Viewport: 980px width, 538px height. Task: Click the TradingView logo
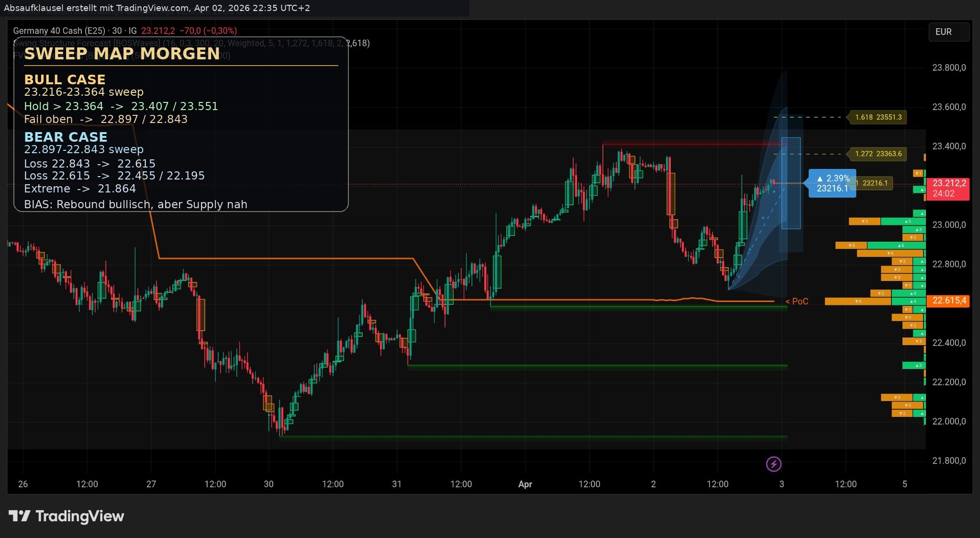[x=67, y=516]
